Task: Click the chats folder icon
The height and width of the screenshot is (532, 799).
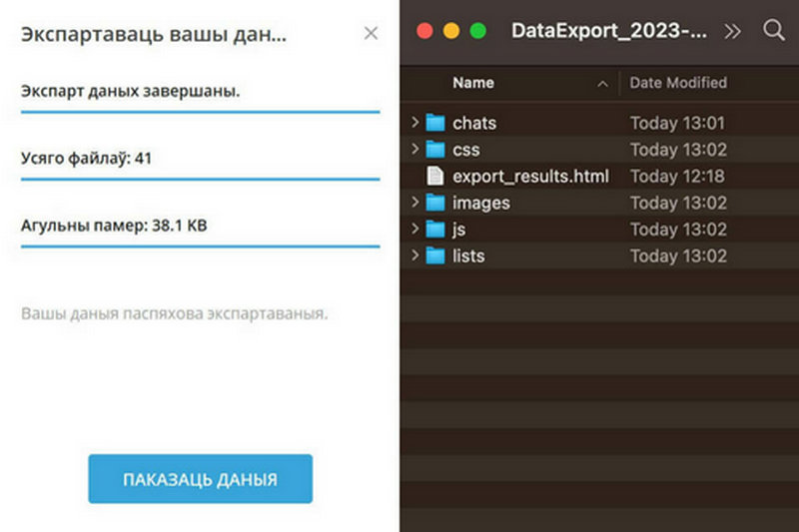Action: [x=434, y=124]
